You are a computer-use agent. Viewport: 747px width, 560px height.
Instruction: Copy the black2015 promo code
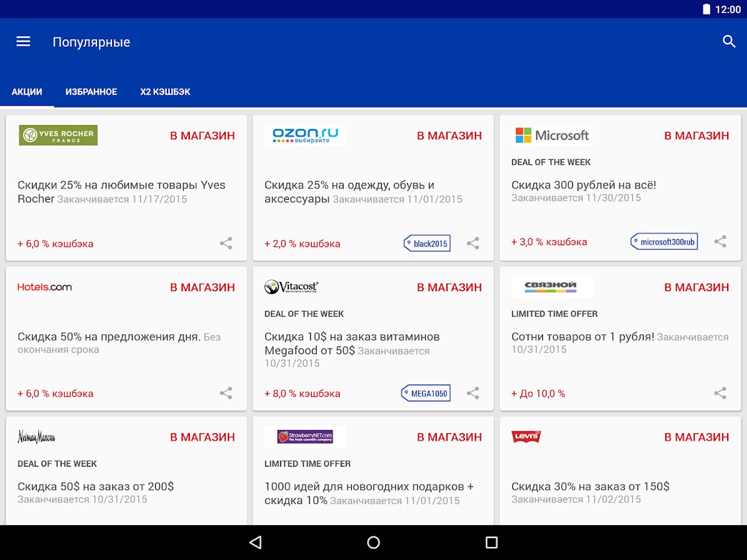[427, 243]
